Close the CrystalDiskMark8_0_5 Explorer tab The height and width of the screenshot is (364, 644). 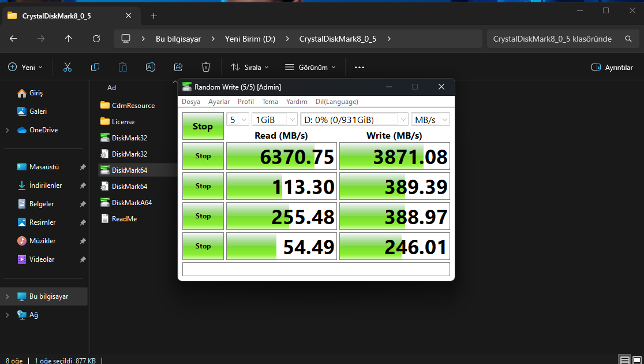click(128, 16)
